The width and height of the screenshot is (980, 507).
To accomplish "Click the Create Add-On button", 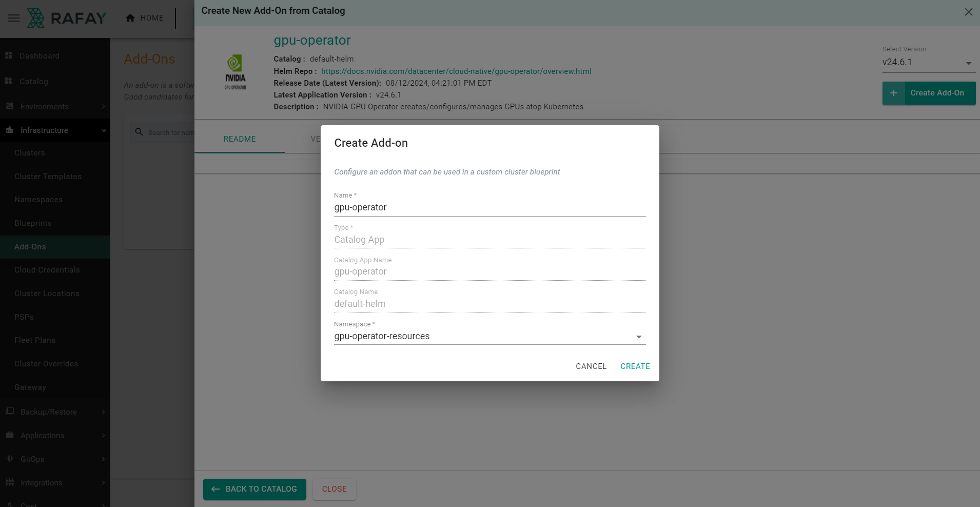I will 929,93.
